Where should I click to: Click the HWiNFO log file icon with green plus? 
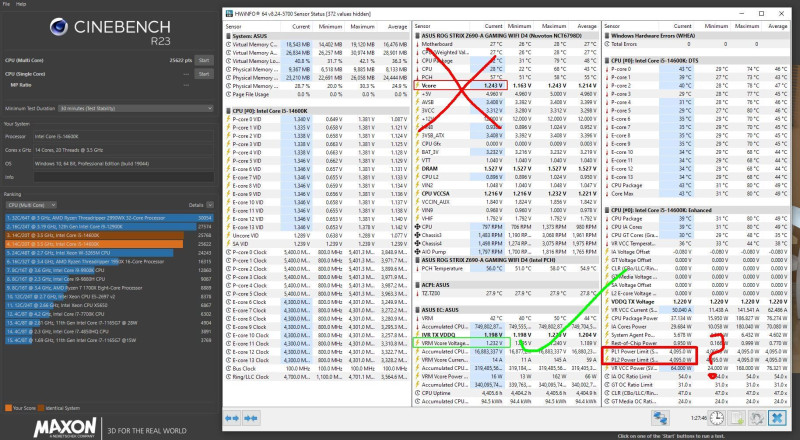[737, 418]
